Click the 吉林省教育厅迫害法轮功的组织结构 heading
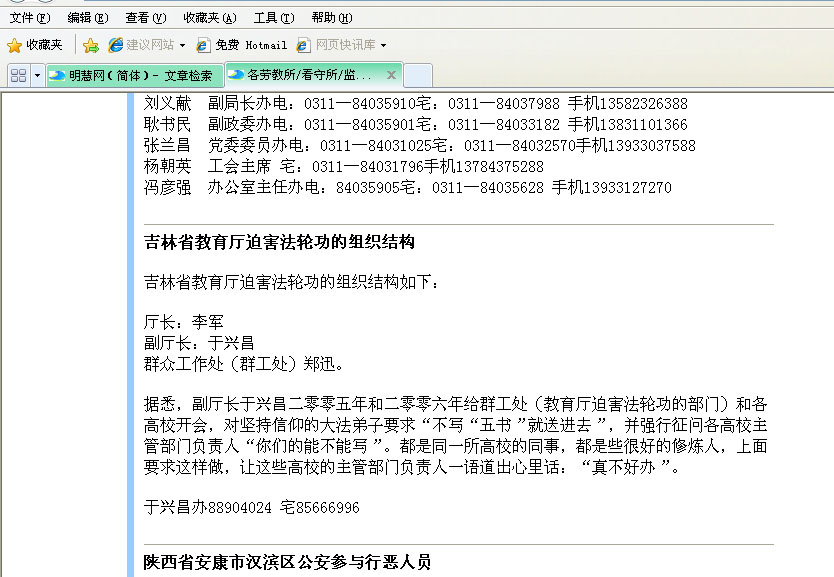Screen dimensions: 834x577 click(279, 243)
